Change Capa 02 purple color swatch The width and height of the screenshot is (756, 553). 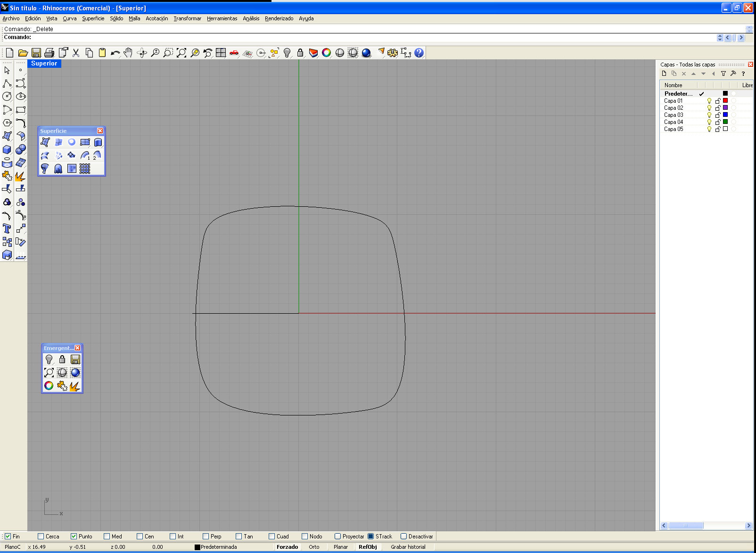725,107
